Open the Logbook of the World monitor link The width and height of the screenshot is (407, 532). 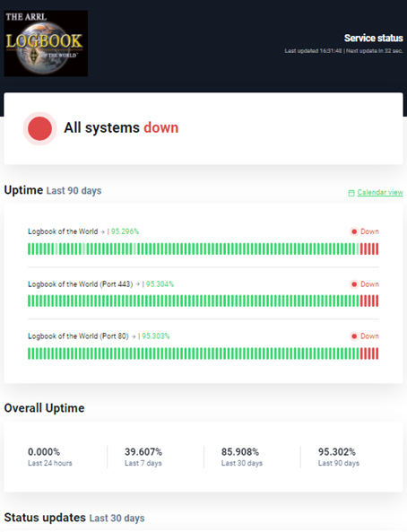click(63, 231)
